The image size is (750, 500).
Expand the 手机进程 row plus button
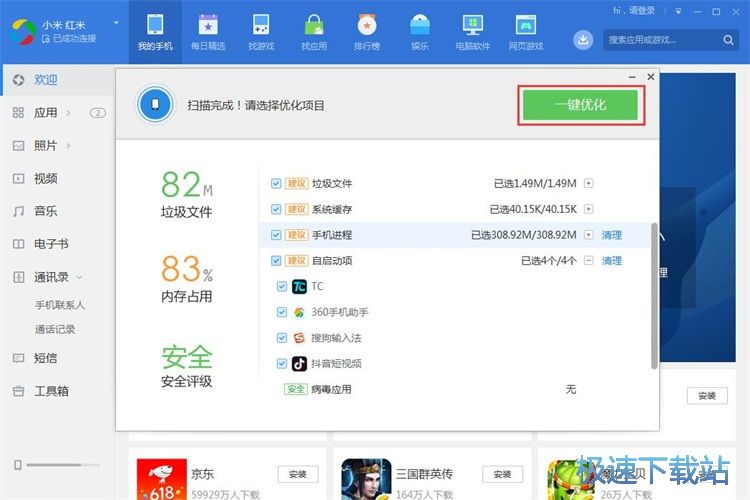(x=589, y=235)
